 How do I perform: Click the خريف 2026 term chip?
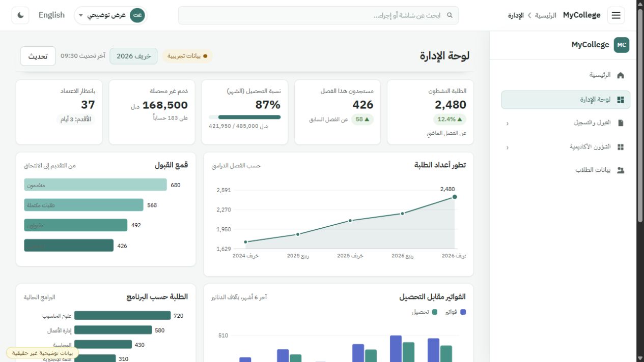134,56
